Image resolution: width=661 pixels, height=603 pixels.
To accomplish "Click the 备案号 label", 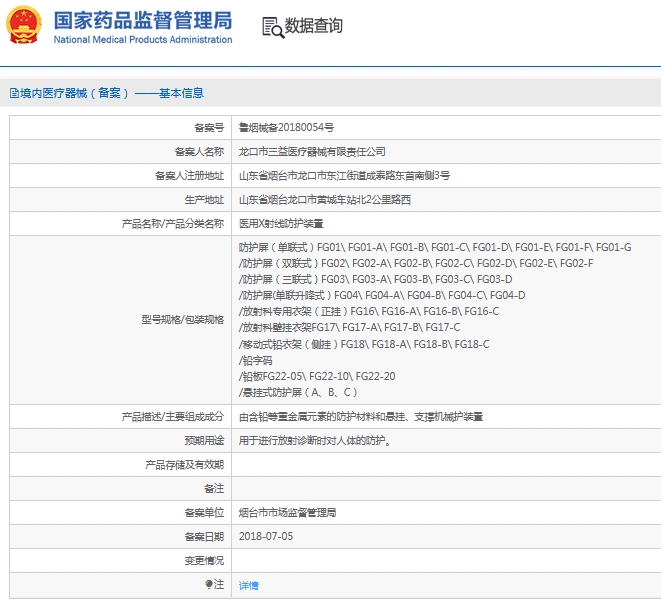I will 209,127.
